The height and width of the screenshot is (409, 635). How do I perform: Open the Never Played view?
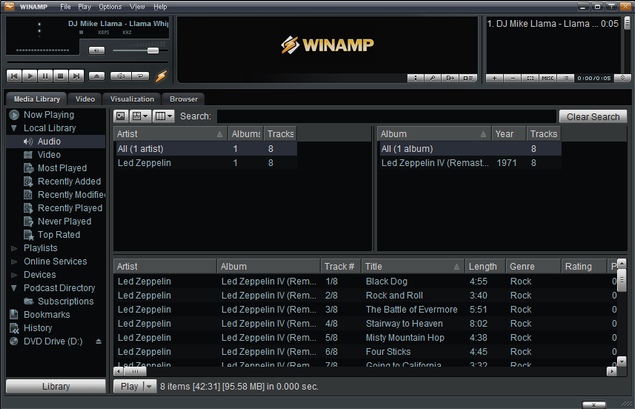tap(64, 222)
